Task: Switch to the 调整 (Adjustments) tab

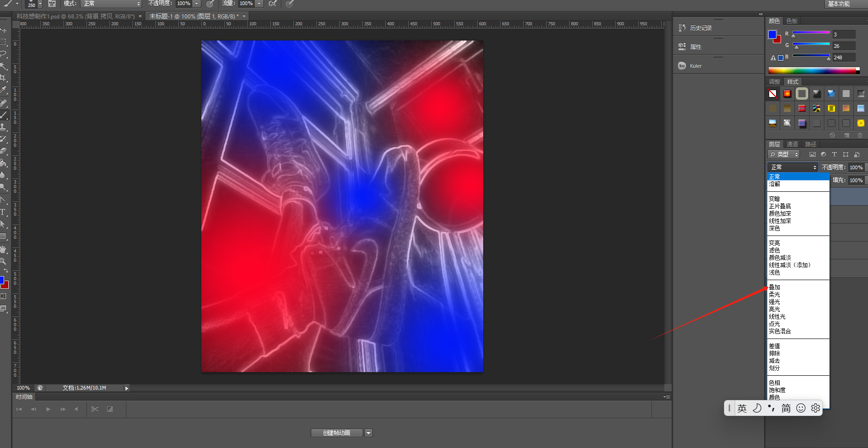Action: click(x=775, y=82)
